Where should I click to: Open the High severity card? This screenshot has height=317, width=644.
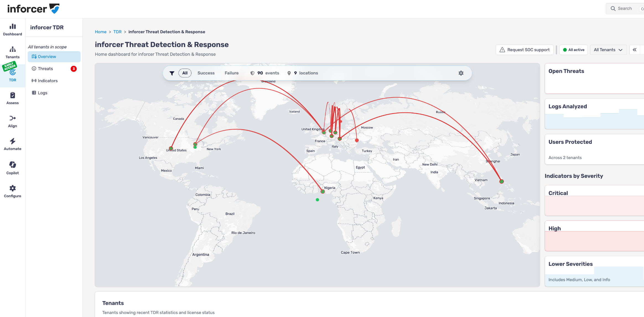[x=594, y=236]
